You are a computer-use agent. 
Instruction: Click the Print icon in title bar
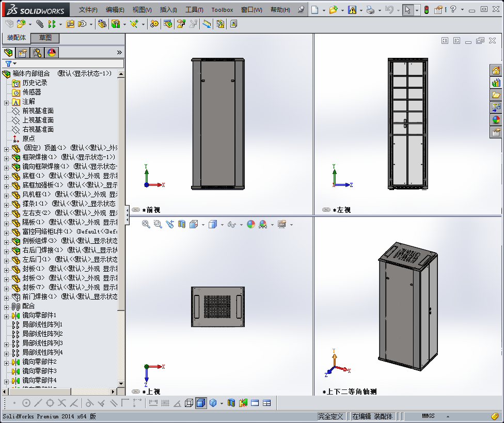[371, 10]
